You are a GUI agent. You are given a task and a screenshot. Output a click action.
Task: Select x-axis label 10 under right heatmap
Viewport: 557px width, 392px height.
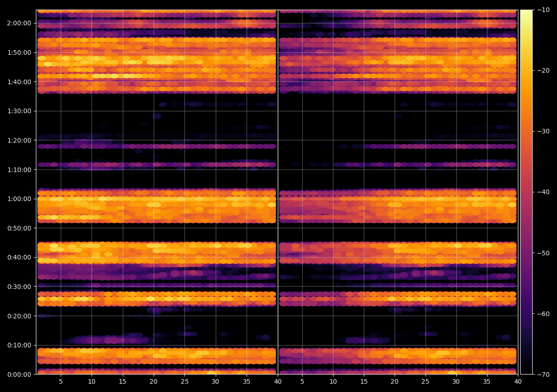click(333, 382)
